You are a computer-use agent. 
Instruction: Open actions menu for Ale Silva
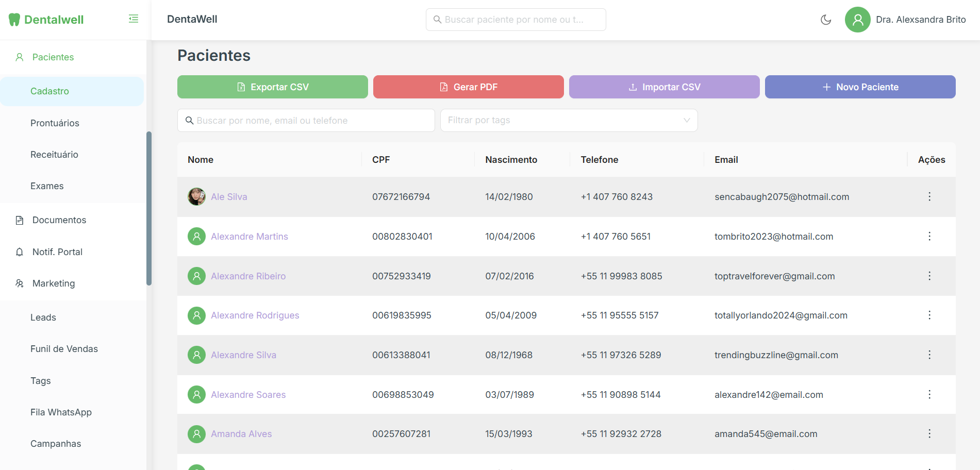(x=929, y=196)
